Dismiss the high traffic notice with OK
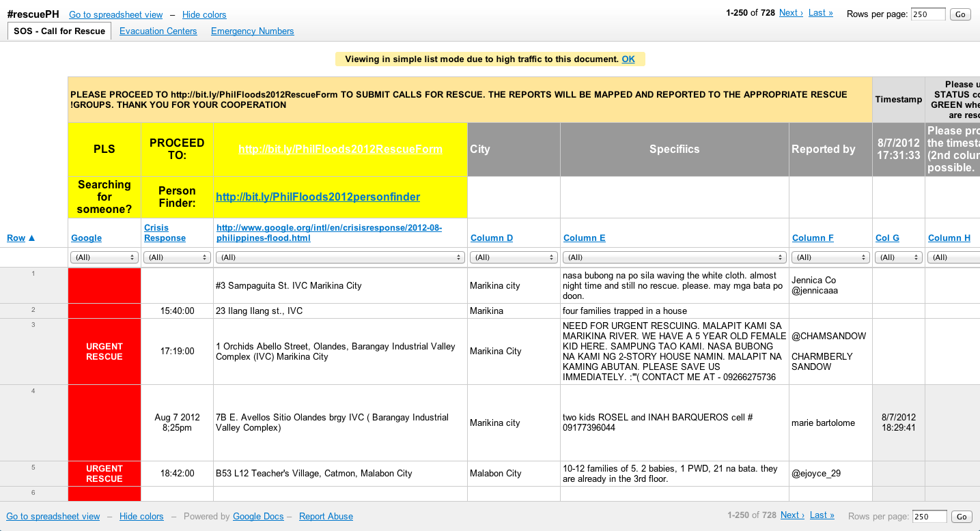980x531 pixels. [628, 59]
